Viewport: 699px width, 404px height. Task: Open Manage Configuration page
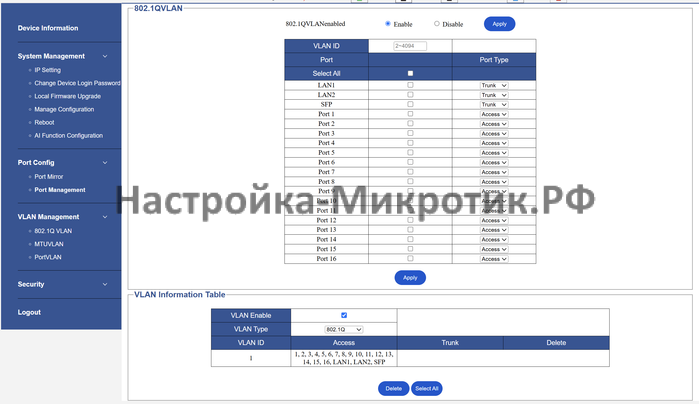coord(64,109)
